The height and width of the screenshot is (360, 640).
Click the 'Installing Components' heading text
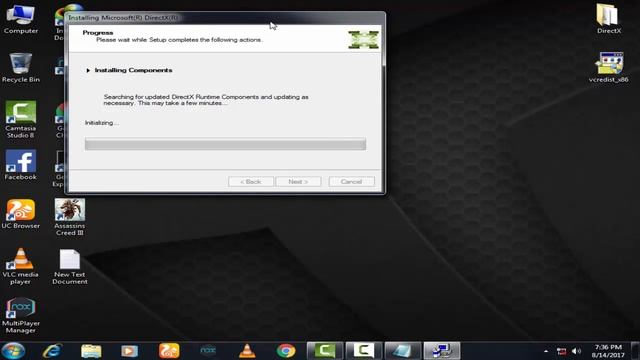tap(133, 70)
